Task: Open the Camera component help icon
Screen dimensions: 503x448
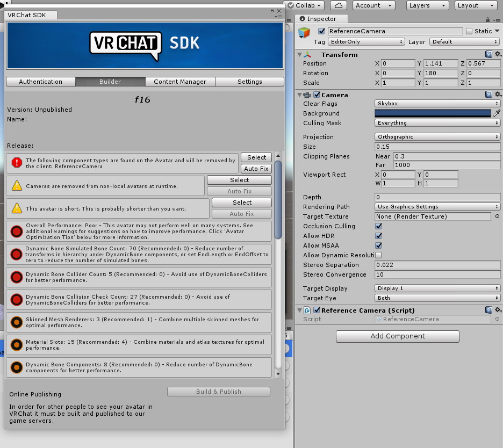Action: point(488,95)
